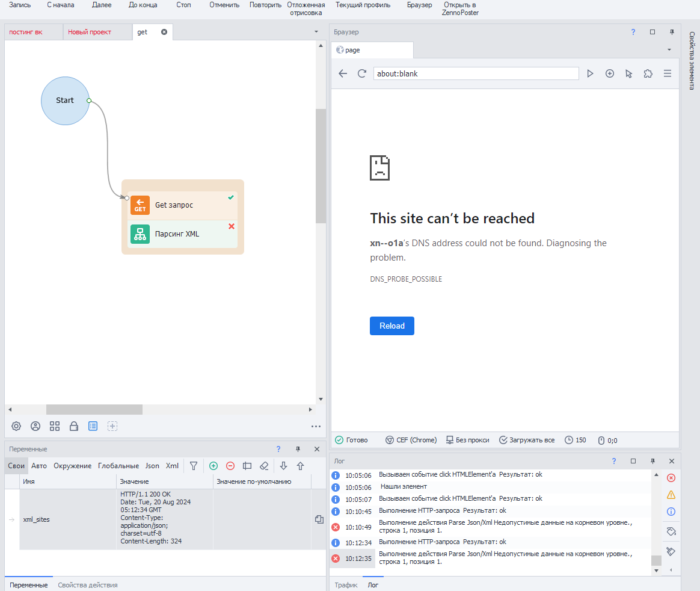
Task: Open the project tabs dropdown arrow
Action: tap(316, 32)
